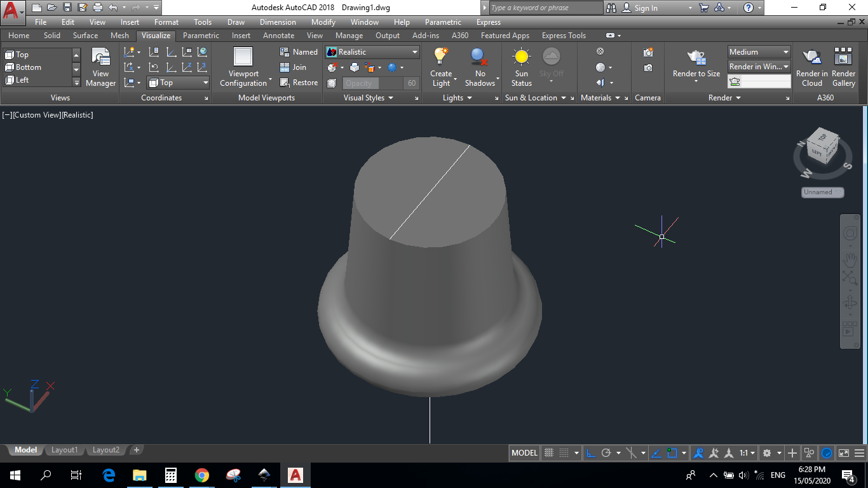Open the 1:1 annotation scale dropdown
Viewport: 868px width, 488px height.
tap(747, 453)
